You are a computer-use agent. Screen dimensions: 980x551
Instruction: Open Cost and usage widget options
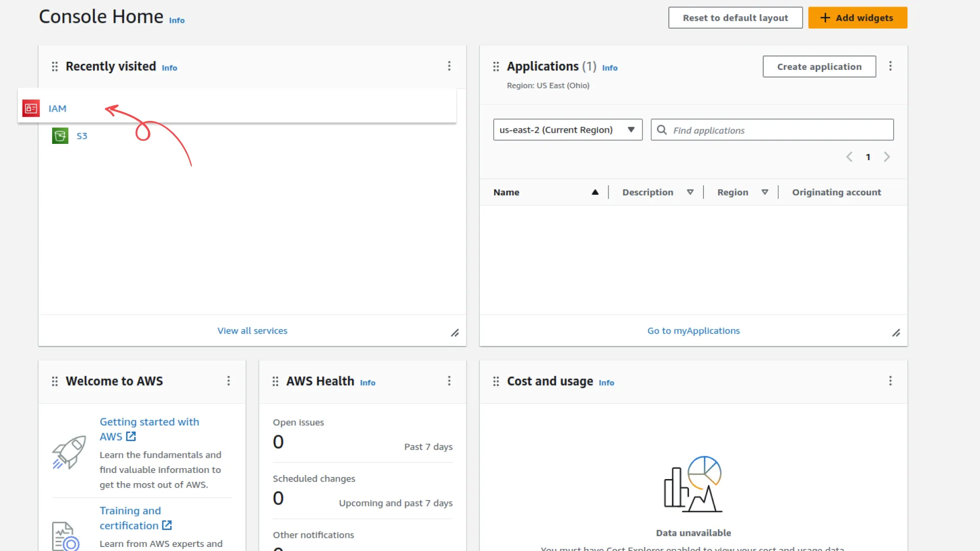(x=890, y=381)
